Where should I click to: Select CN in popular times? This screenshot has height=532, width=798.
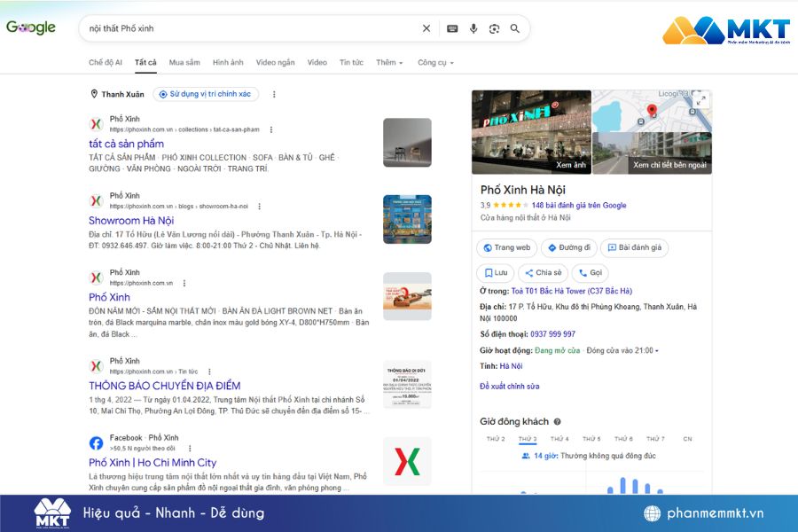pyautogui.click(x=687, y=439)
